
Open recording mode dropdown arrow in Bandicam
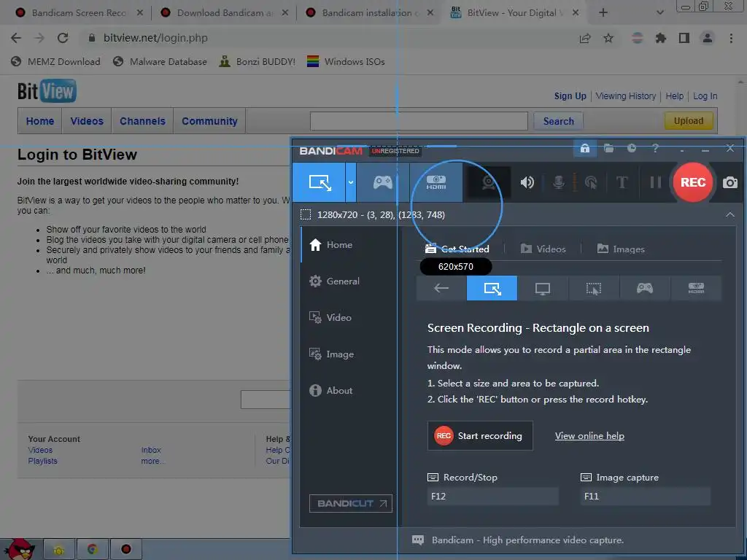[351, 182]
